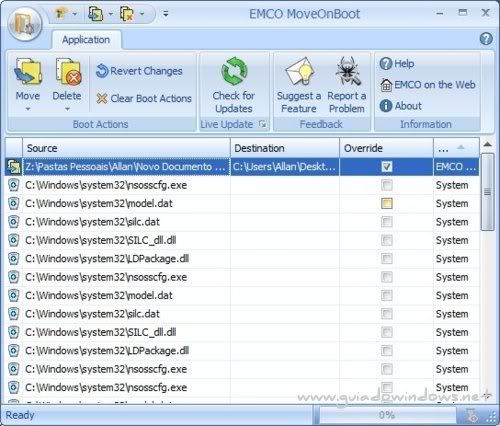This screenshot has width=500, height=426.
Task: Click the Suggest a Feature label
Action: (x=299, y=102)
